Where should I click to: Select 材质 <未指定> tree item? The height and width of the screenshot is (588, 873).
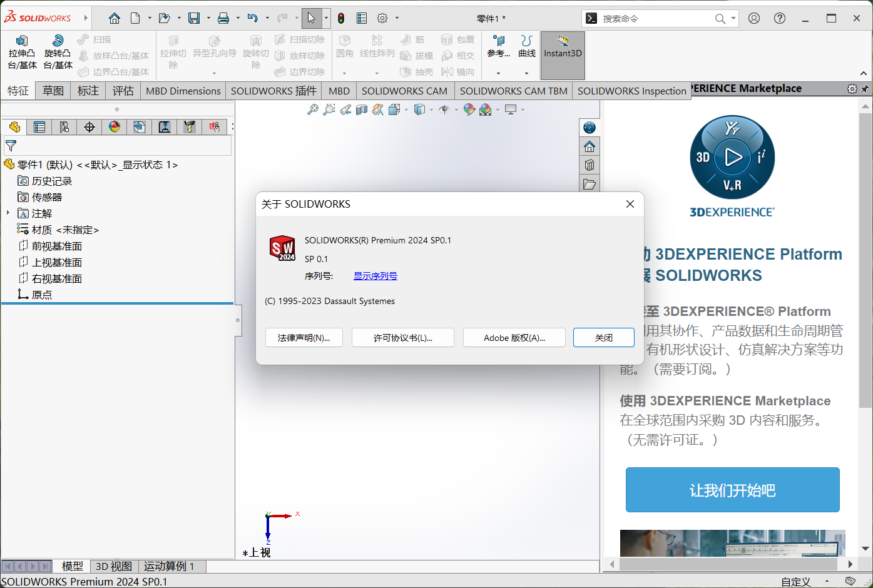point(58,230)
